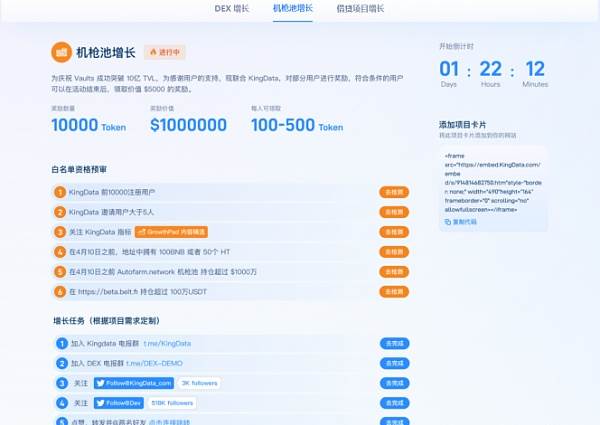
Task: Click blue number 2 icon in growth tasks
Action: pos(62,363)
